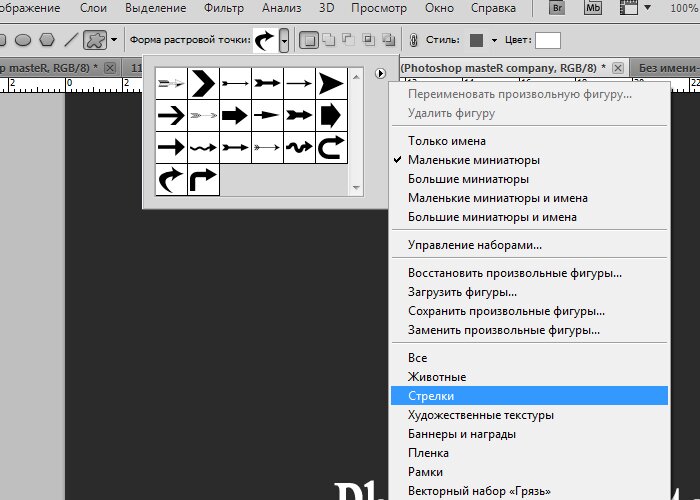Select the chevron arrow shape thumbnail
Image resolution: width=700 pixels, height=500 pixels.
203,84
